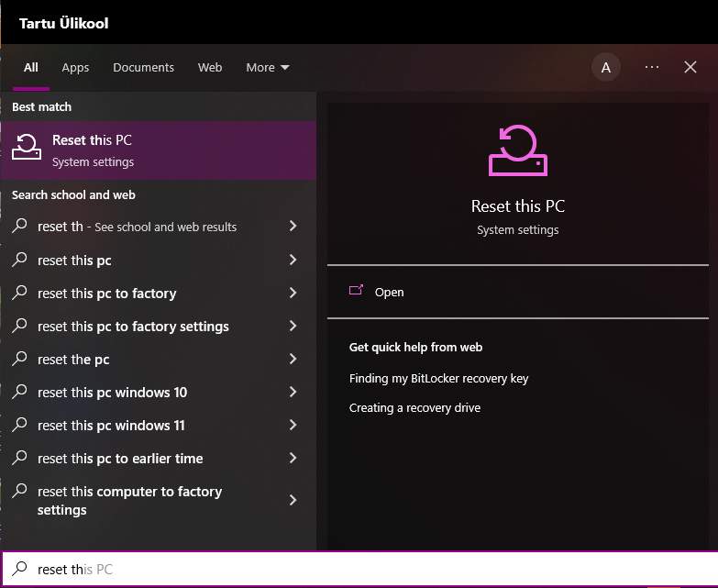
Task: Switch to the Apps tab
Action: tap(75, 67)
